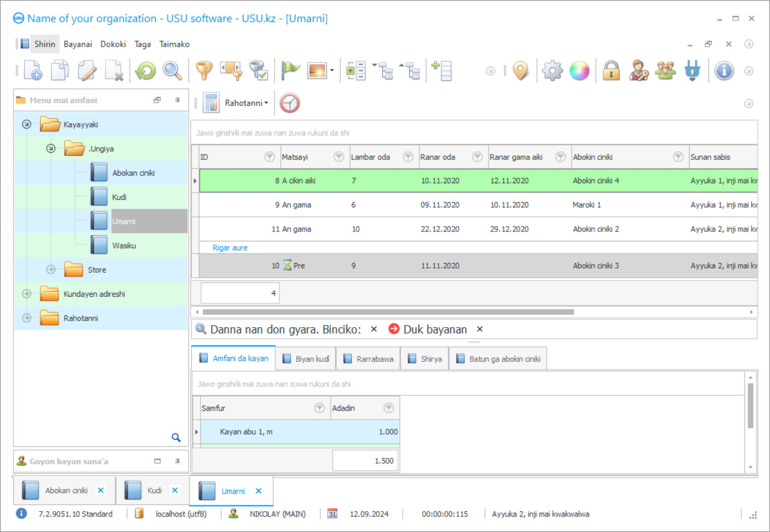This screenshot has height=532, width=770.
Task: Click the delete document icon
Action: (114, 70)
